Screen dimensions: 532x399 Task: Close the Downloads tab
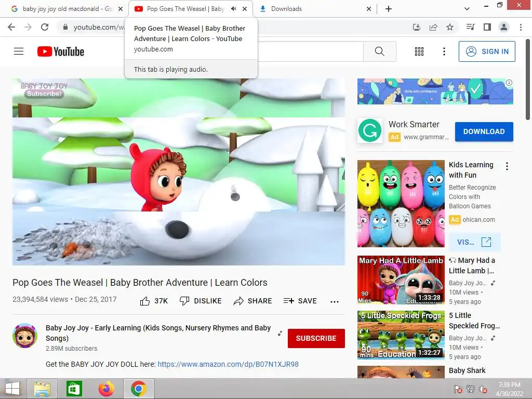coord(369,9)
